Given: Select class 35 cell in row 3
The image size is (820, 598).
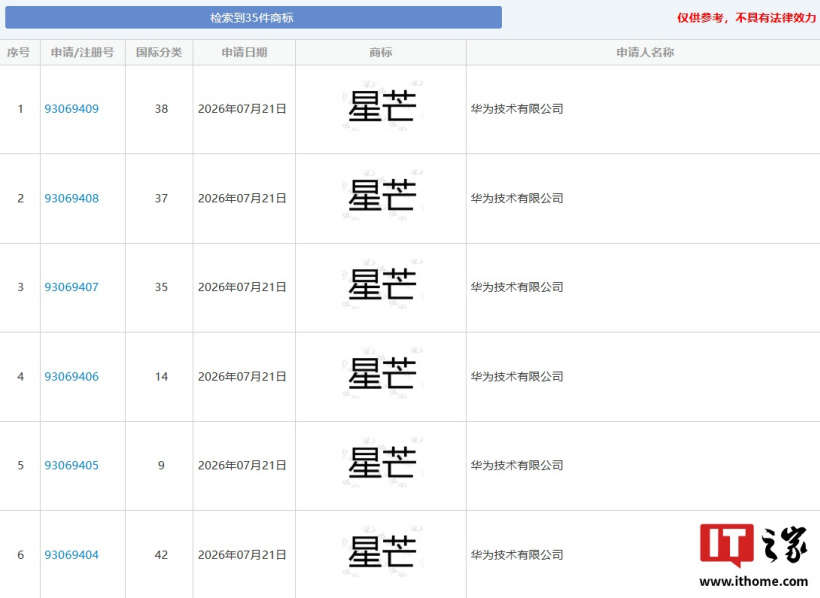Looking at the screenshot, I should (161, 287).
